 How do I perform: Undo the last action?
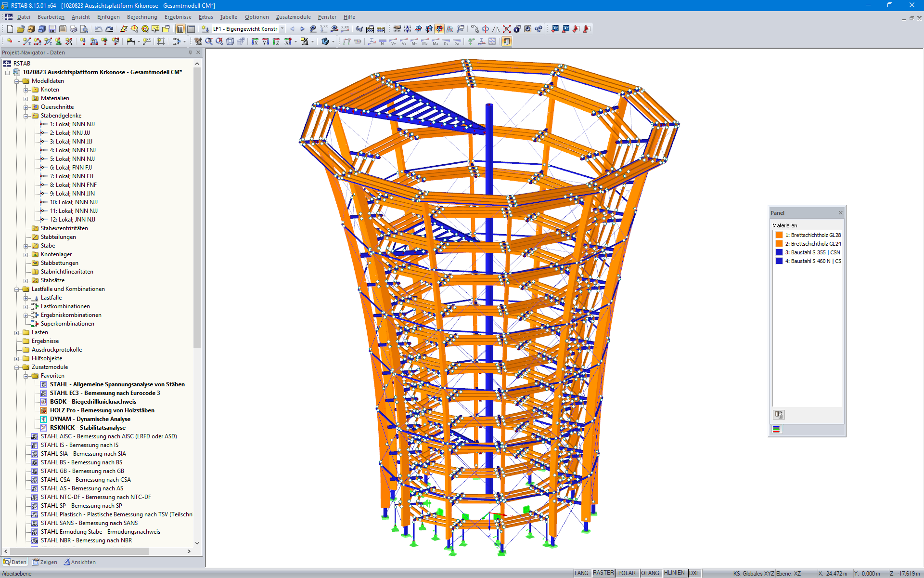[x=98, y=29]
